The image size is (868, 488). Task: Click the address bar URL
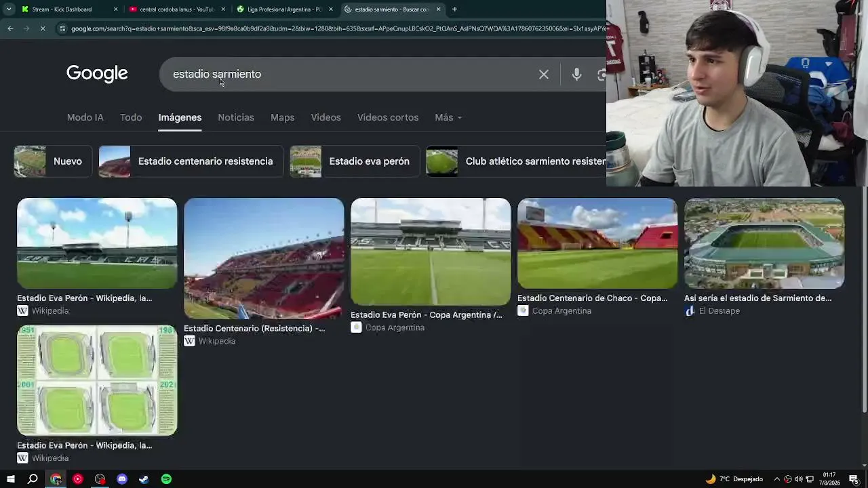(338, 28)
